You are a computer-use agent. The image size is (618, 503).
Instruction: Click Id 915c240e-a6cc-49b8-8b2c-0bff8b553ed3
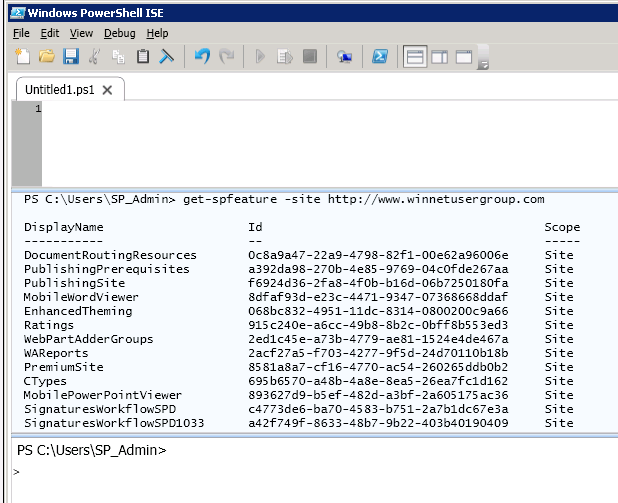click(378, 326)
